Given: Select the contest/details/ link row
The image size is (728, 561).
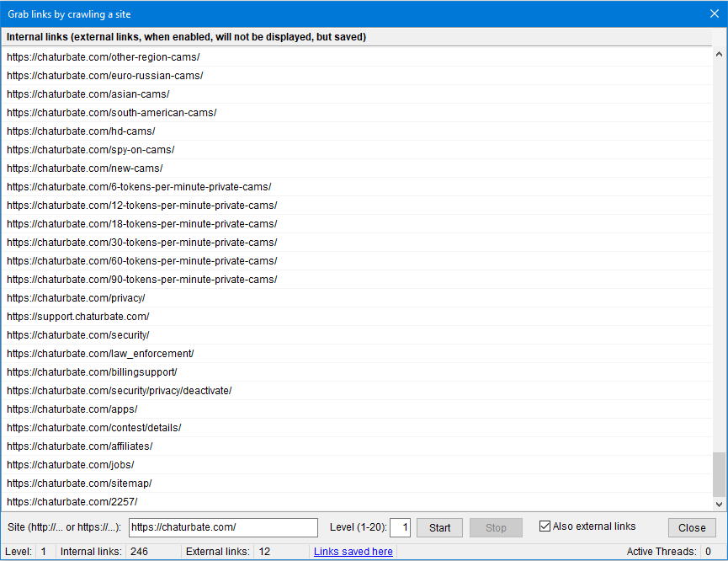Looking at the screenshot, I should (x=357, y=428).
